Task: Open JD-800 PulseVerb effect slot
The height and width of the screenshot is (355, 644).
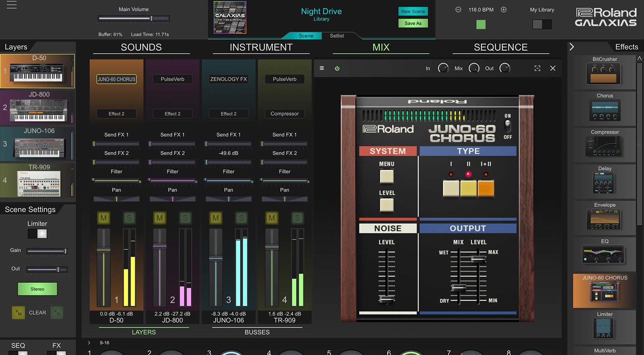Action: [173, 79]
